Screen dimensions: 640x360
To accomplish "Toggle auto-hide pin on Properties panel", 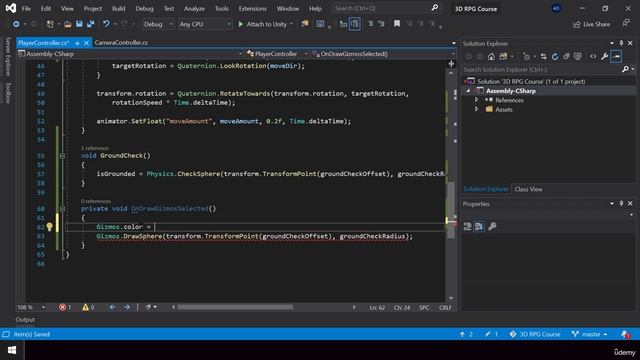I will (x=621, y=204).
